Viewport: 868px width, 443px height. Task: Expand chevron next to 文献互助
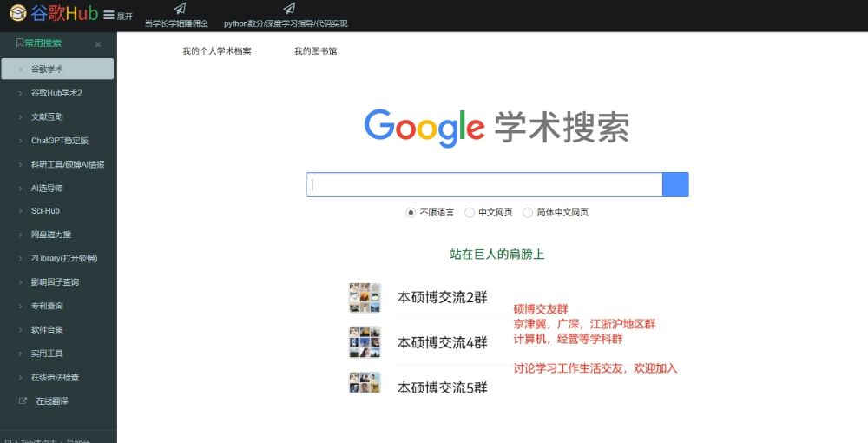point(21,117)
